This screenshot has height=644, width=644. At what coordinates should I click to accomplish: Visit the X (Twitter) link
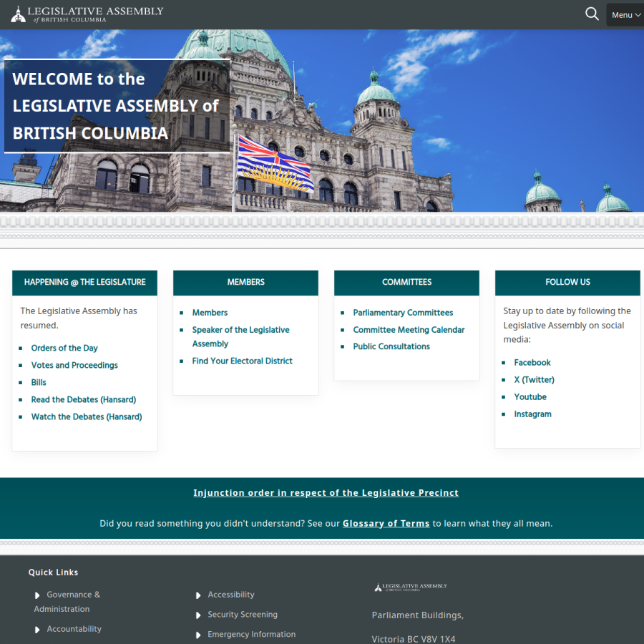pyautogui.click(x=534, y=380)
